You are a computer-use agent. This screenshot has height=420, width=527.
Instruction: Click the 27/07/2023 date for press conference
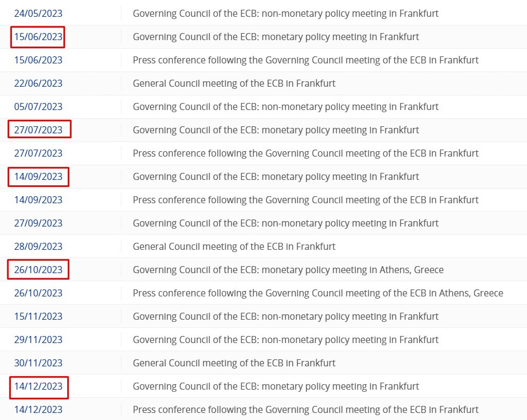tap(38, 153)
